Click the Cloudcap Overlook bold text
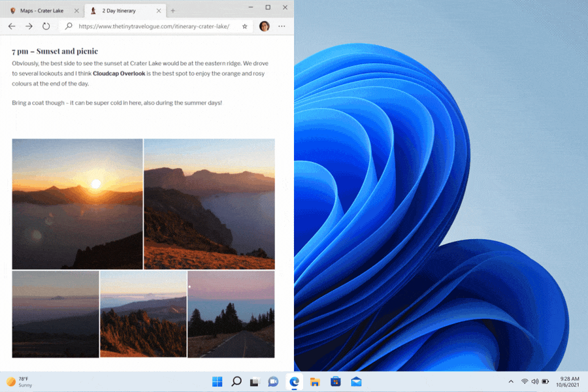The image size is (588, 392). pos(119,74)
